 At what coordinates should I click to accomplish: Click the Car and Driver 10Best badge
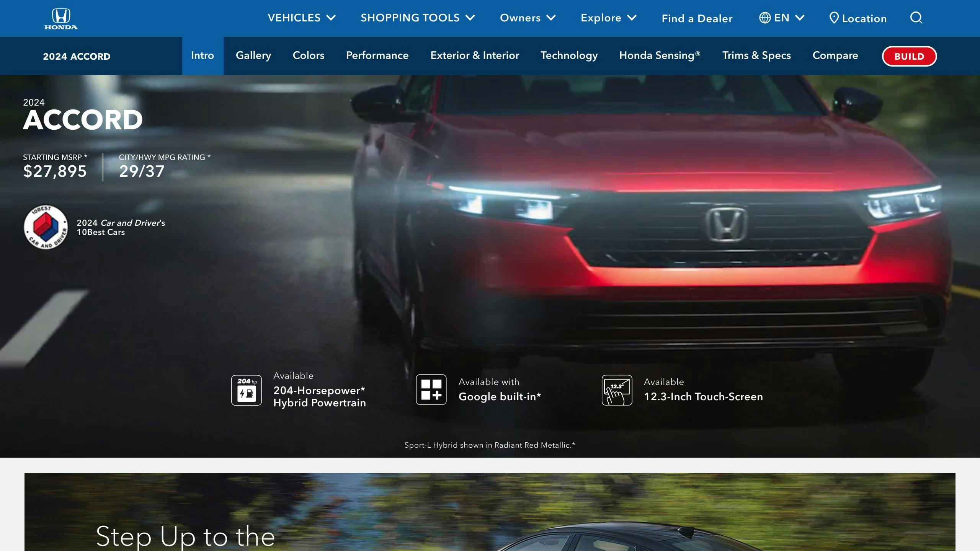pyautogui.click(x=46, y=227)
